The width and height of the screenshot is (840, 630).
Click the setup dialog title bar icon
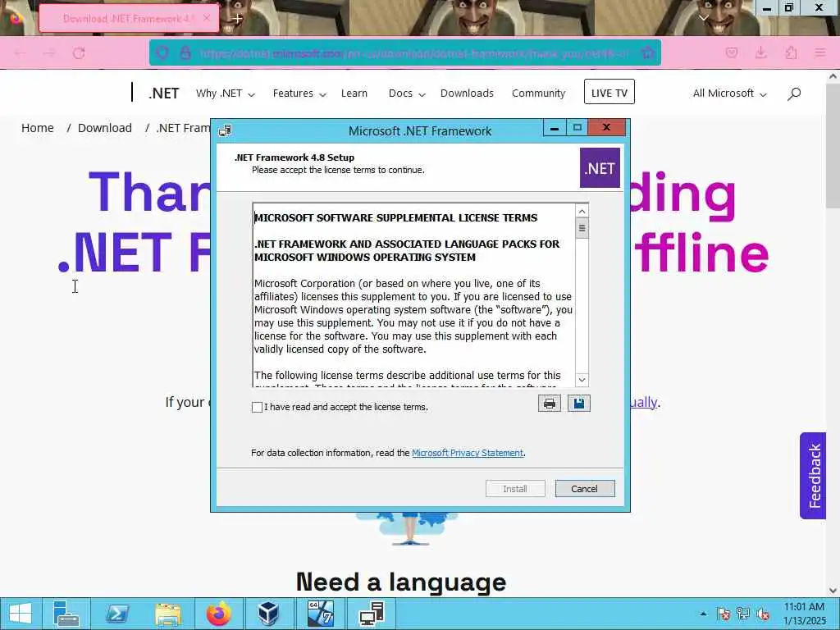(x=225, y=130)
